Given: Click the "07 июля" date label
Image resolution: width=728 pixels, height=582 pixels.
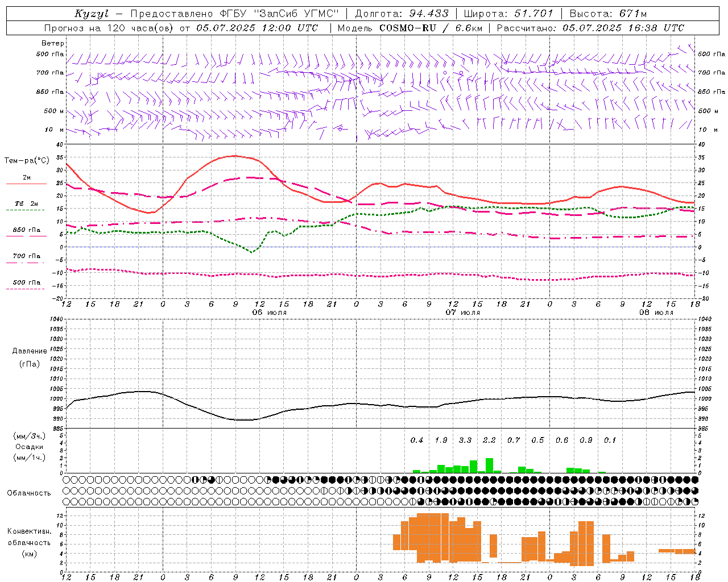Looking at the screenshot, I should coord(462,313).
